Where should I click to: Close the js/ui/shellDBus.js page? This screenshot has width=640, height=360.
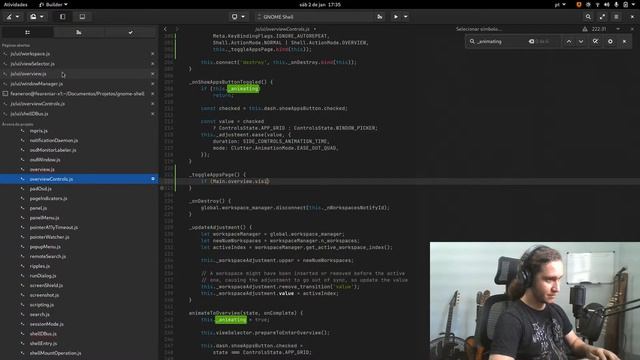153,114
